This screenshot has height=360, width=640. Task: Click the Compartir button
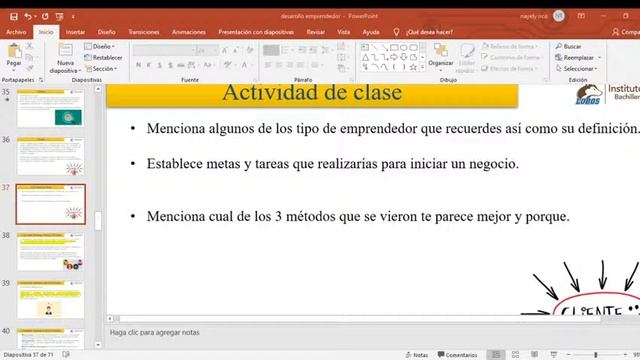coord(626,32)
